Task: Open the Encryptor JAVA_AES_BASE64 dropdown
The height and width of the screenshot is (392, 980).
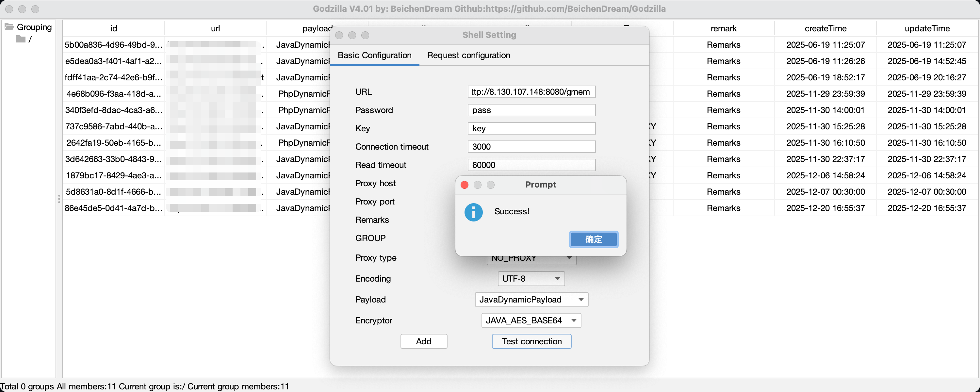Action: [x=531, y=320]
